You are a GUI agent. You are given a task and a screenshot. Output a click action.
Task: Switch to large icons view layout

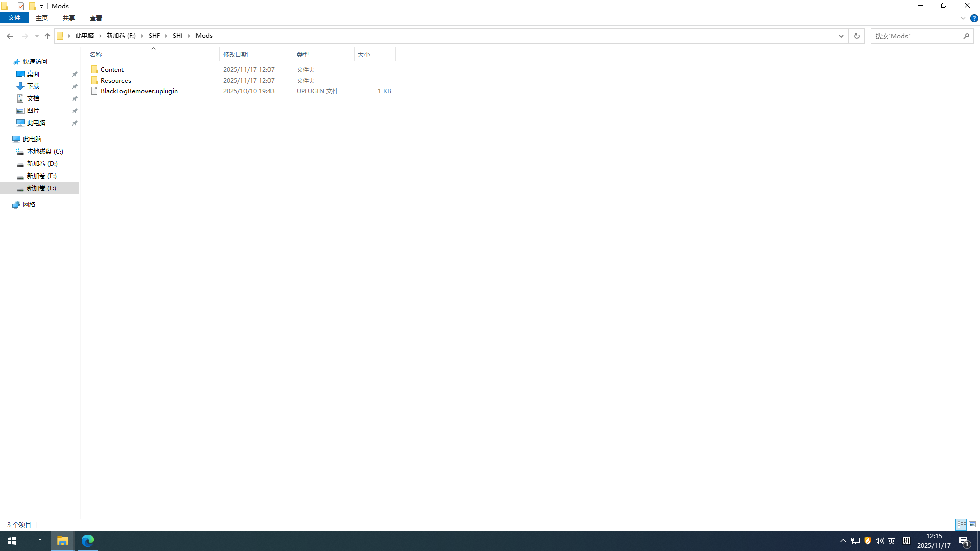pyautogui.click(x=972, y=524)
